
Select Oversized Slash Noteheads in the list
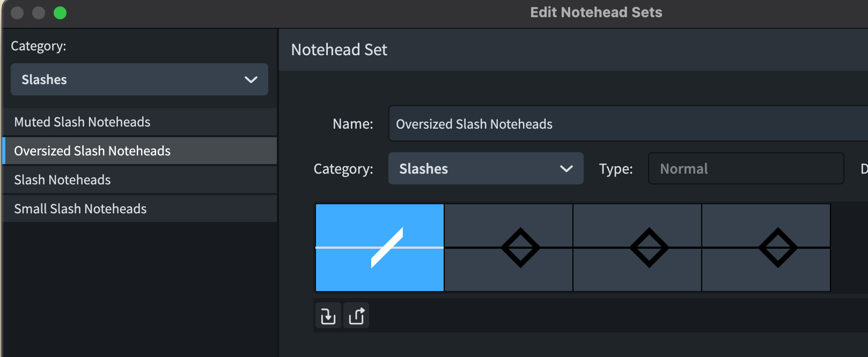click(x=92, y=151)
